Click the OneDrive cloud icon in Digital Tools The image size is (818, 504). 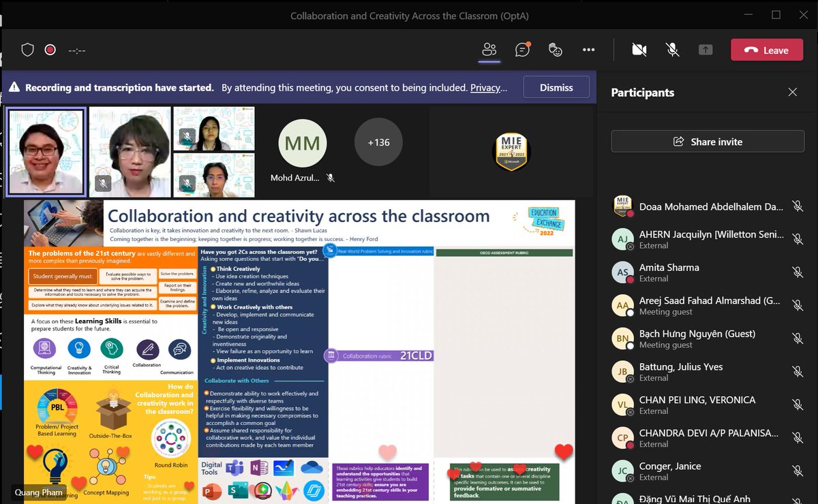(x=311, y=467)
